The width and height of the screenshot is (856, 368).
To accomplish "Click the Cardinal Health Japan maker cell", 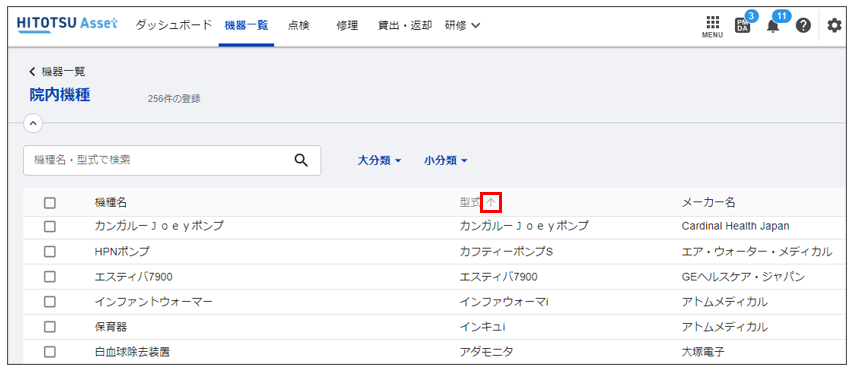I will point(735,226).
